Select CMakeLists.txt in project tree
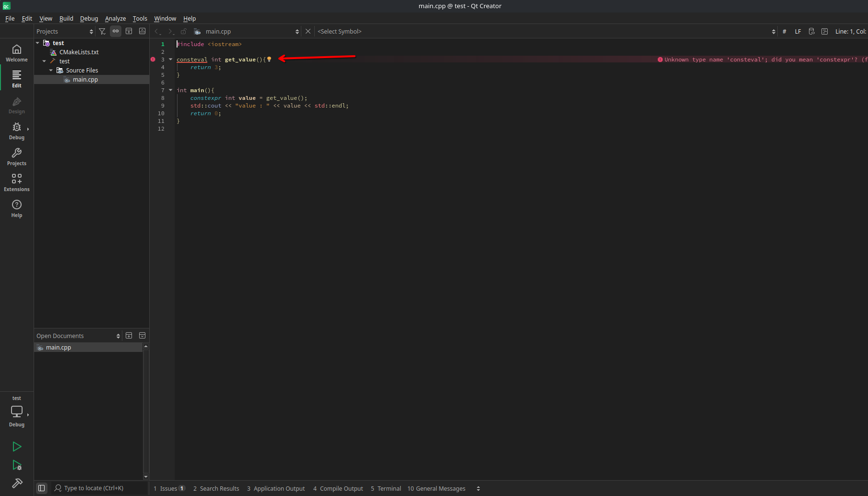 tap(79, 52)
